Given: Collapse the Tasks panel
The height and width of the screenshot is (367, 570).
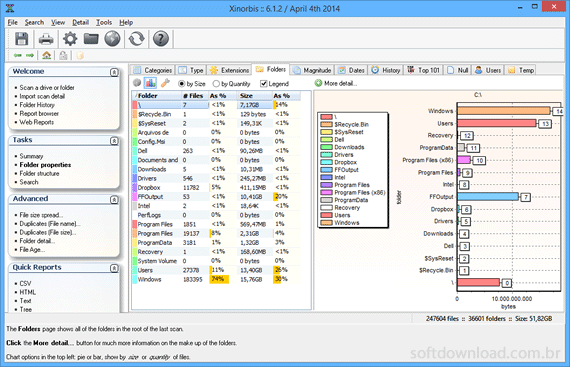Looking at the screenshot, I should point(114,141).
